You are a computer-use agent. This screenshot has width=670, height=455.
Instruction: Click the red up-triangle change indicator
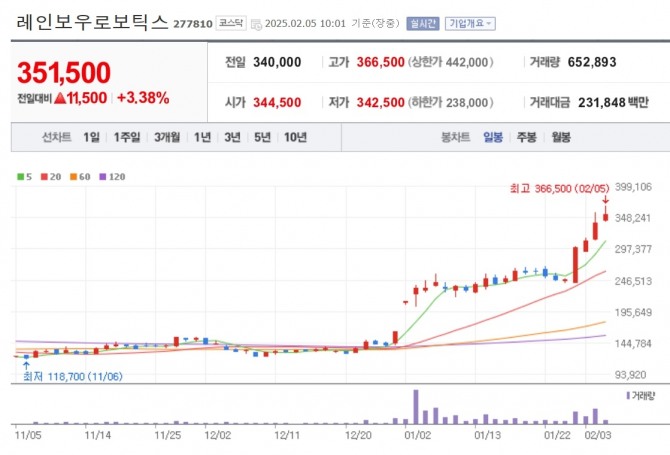60,98
